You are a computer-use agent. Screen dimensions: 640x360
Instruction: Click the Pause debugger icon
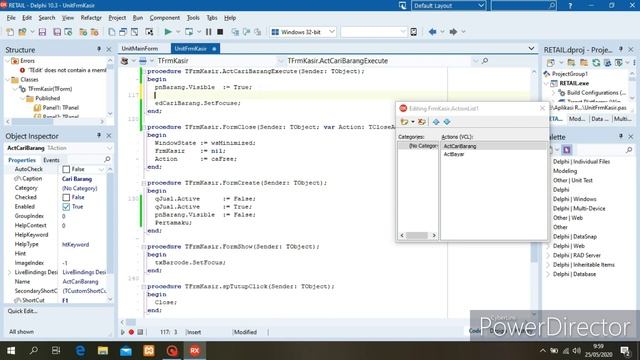pos(209,32)
